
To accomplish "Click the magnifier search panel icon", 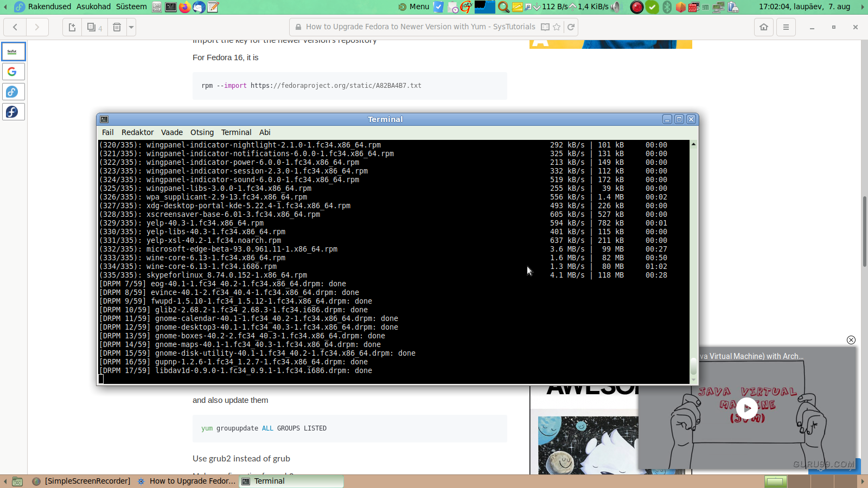I will pyautogui.click(x=503, y=7).
